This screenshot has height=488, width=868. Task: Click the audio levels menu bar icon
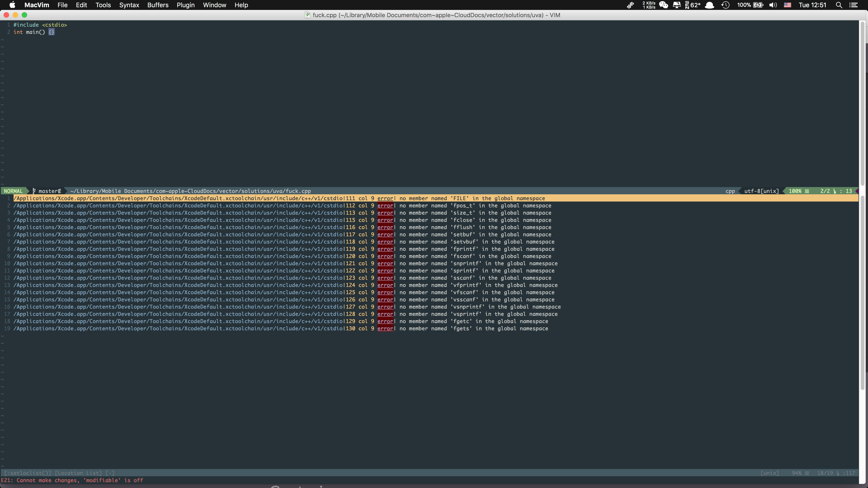coord(630,5)
